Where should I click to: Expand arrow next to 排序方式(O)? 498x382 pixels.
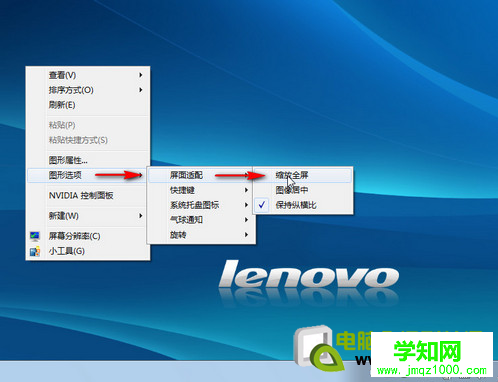(141, 90)
